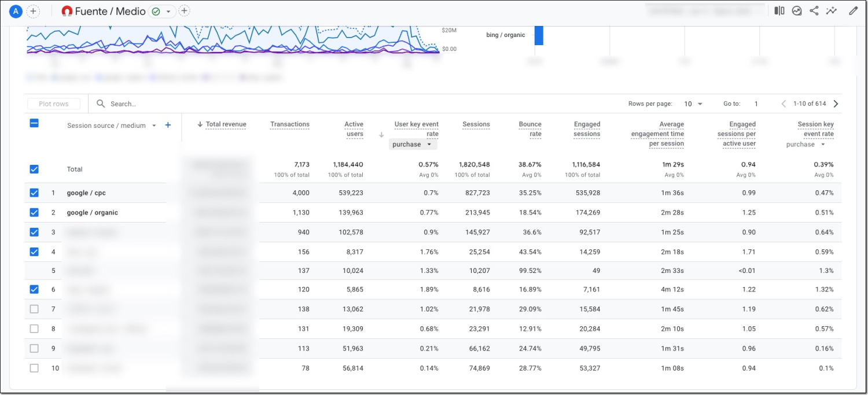
Task: Uncheck the Total row checkbox
Action: click(x=34, y=169)
